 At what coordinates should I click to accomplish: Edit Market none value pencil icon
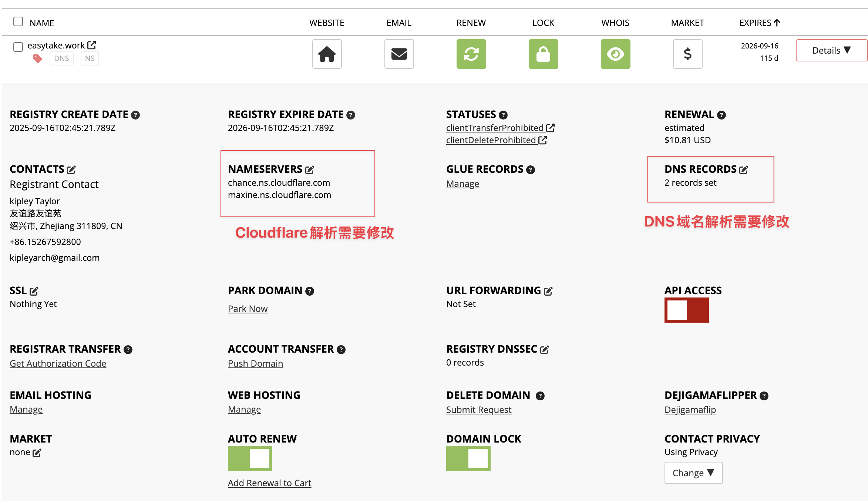click(x=37, y=453)
